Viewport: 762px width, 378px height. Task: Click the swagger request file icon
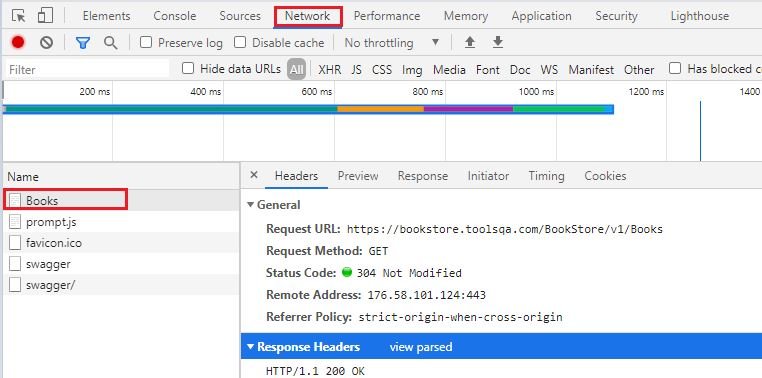[x=16, y=264]
